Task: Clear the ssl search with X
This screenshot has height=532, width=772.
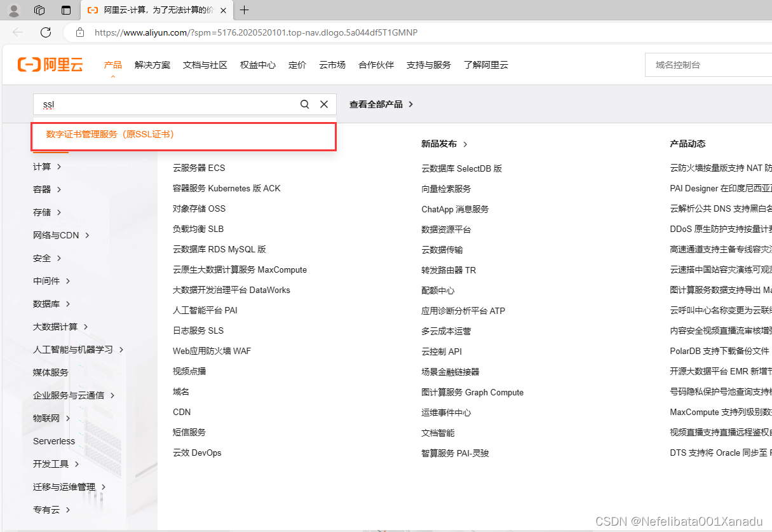Action: [x=324, y=104]
